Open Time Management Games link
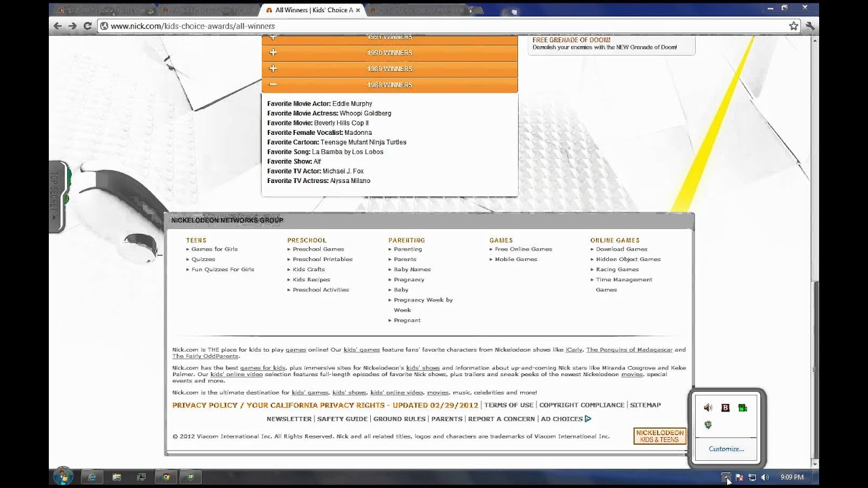The width and height of the screenshot is (868, 488). coord(624,284)
